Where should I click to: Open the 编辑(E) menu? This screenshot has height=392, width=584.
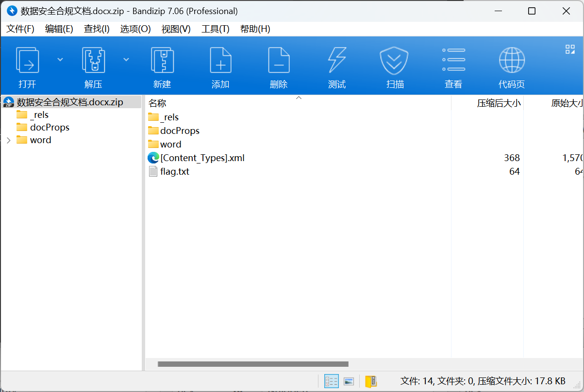59,29
